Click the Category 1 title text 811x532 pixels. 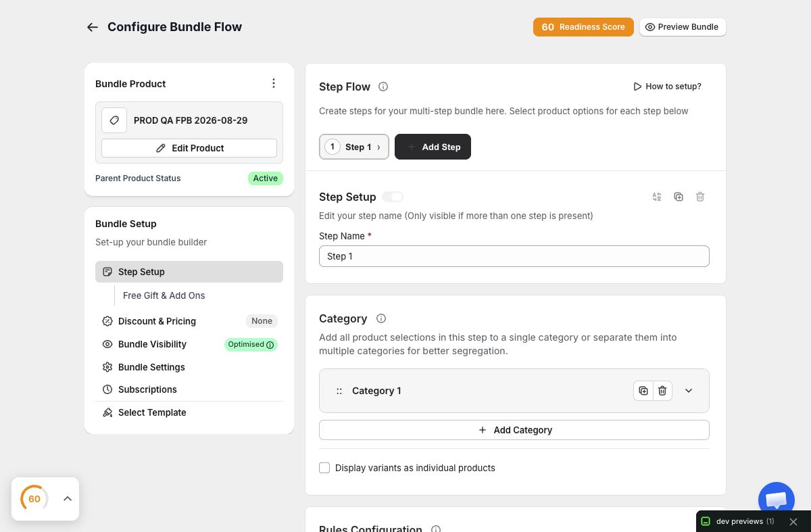376,391
